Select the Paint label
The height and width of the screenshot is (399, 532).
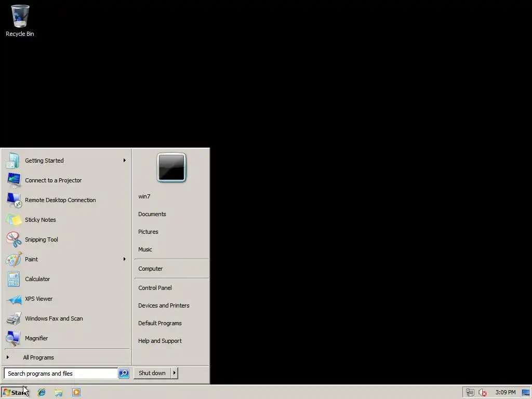[31, 259]
